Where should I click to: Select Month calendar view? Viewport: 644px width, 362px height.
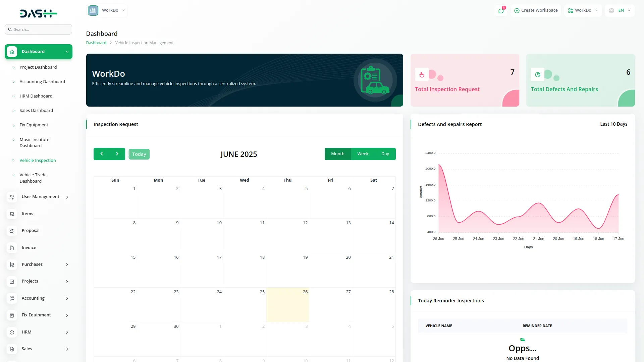tap(337, 154)
